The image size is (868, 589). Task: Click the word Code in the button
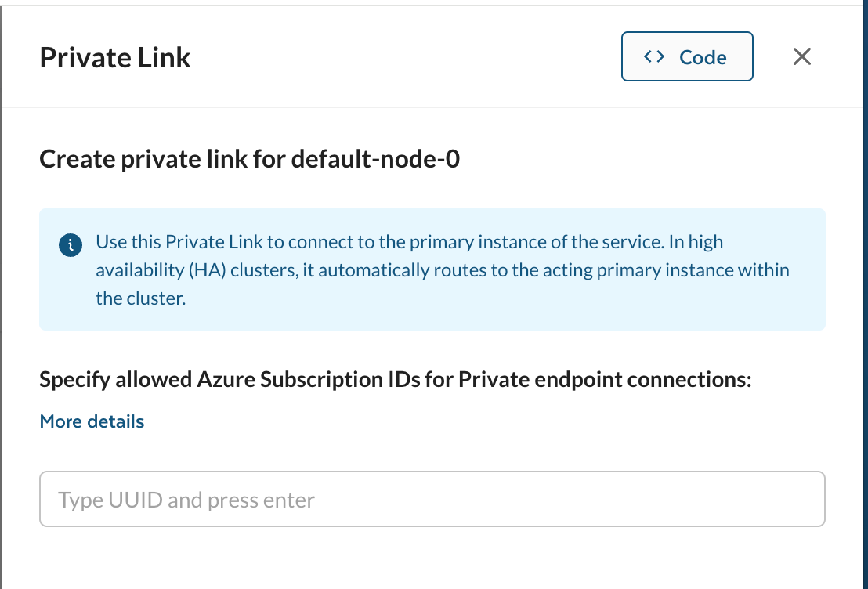pos(703,57)
